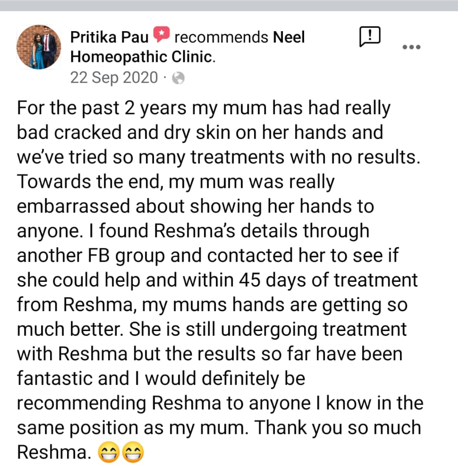458x476 pixels.
Task: Click the gray bar above the post
Action: coord(229,5)
